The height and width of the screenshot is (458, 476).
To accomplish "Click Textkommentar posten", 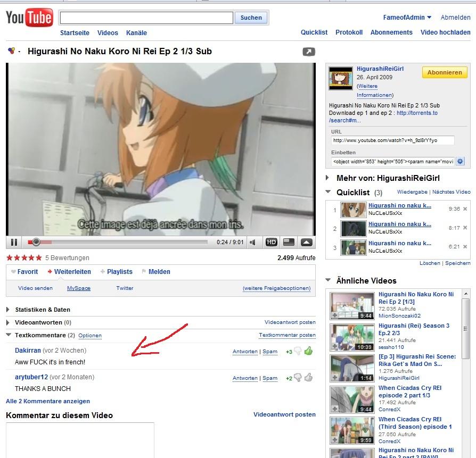I will pyautogui.click(x=287, y=335).
